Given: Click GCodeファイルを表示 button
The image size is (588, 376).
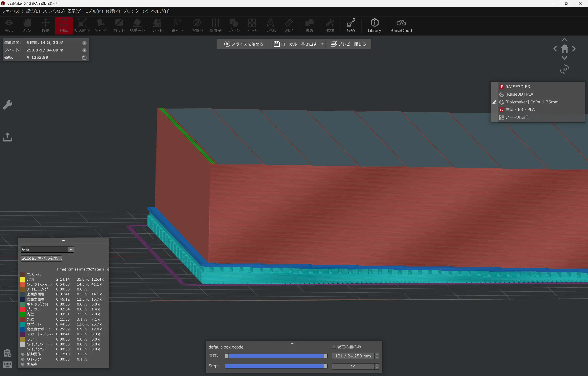Looking at the screenshot, I should (x=42, y=258).
